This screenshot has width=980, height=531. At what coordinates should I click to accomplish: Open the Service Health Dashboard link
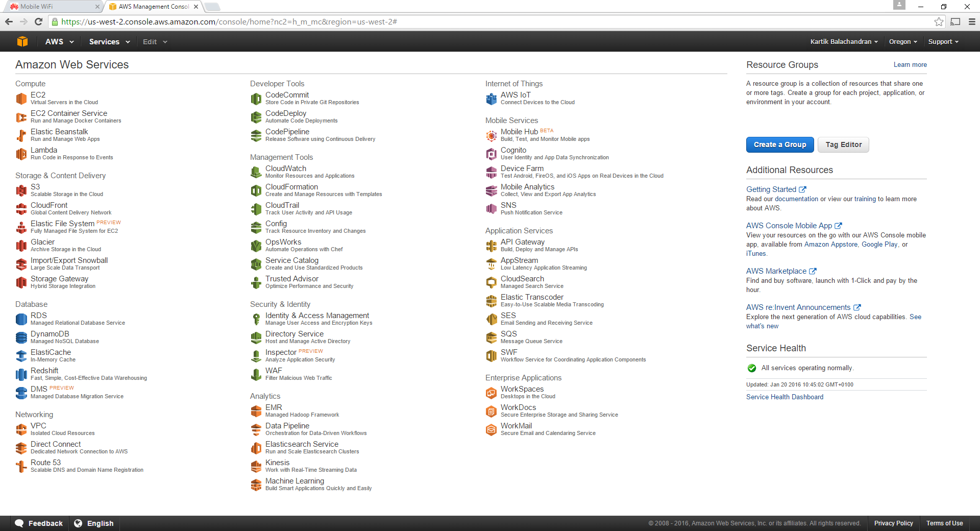pyautogui.click(x=785, y=397)
